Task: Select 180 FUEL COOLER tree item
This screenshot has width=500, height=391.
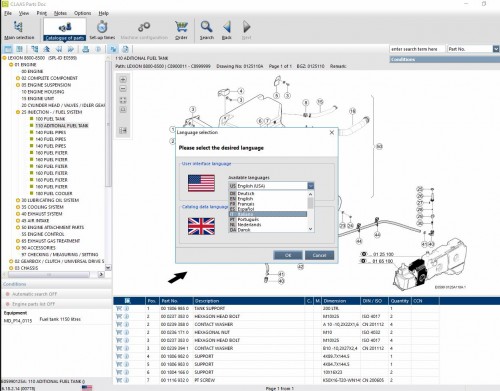Action: coord(53,193)
